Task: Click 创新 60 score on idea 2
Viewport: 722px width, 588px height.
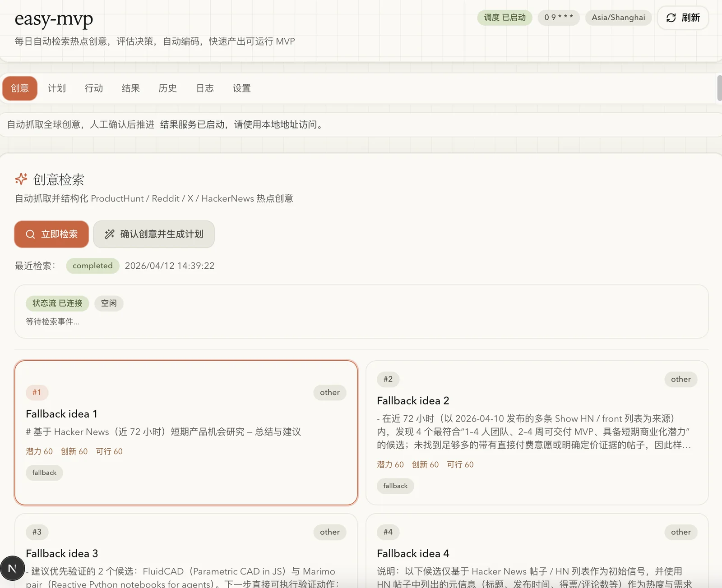Action: (425, 464)
